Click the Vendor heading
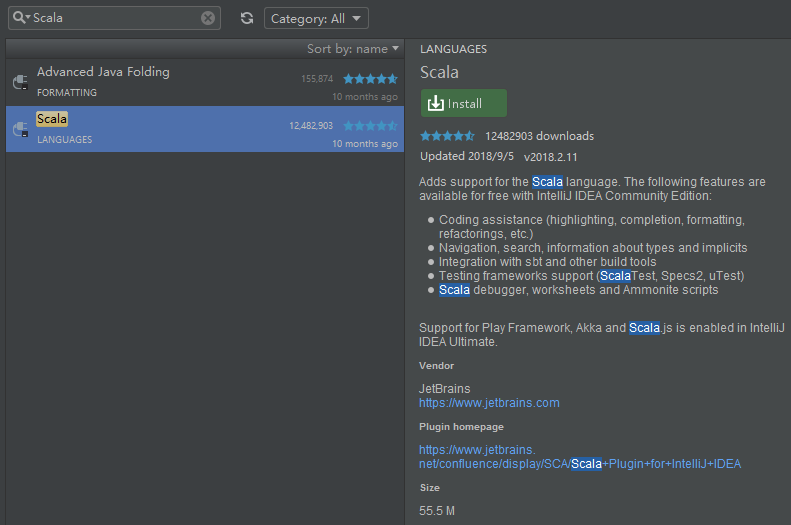Viewport: 791px width, 525px height. click(x=436, y=366)
